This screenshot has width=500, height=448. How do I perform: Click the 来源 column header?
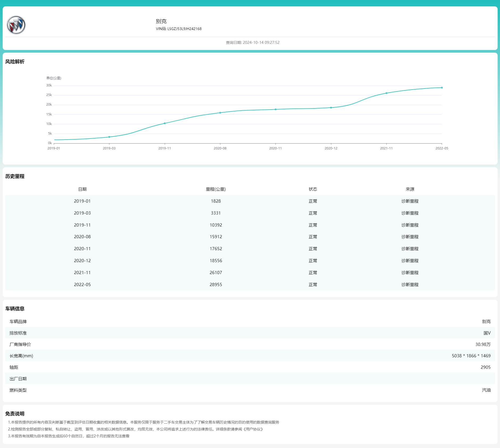tap(410, 189)
